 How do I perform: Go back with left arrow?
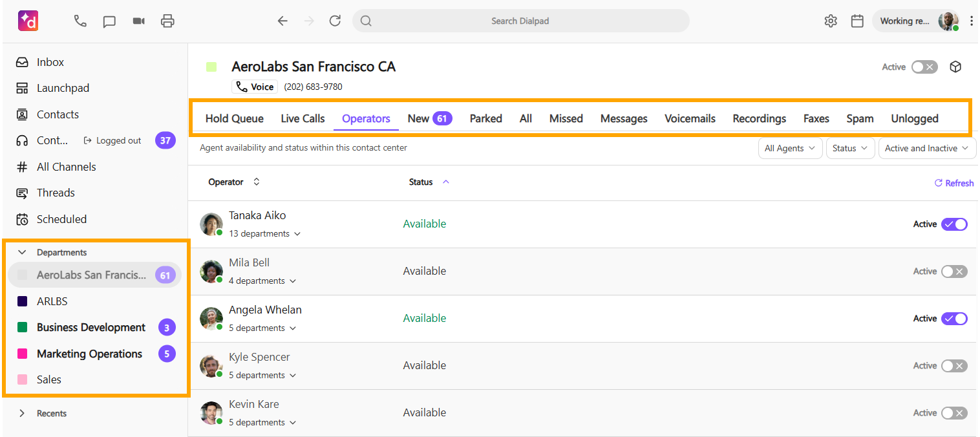coord(282,21)
